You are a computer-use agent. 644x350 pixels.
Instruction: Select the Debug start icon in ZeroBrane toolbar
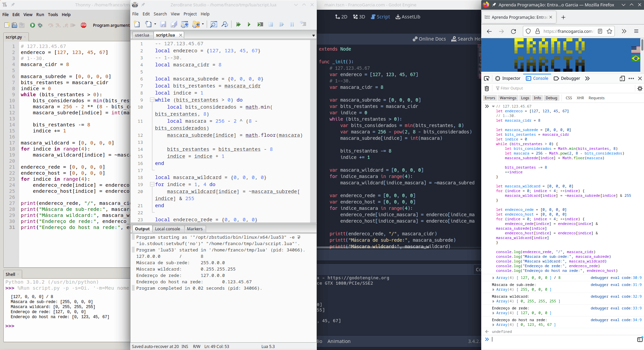239,24
